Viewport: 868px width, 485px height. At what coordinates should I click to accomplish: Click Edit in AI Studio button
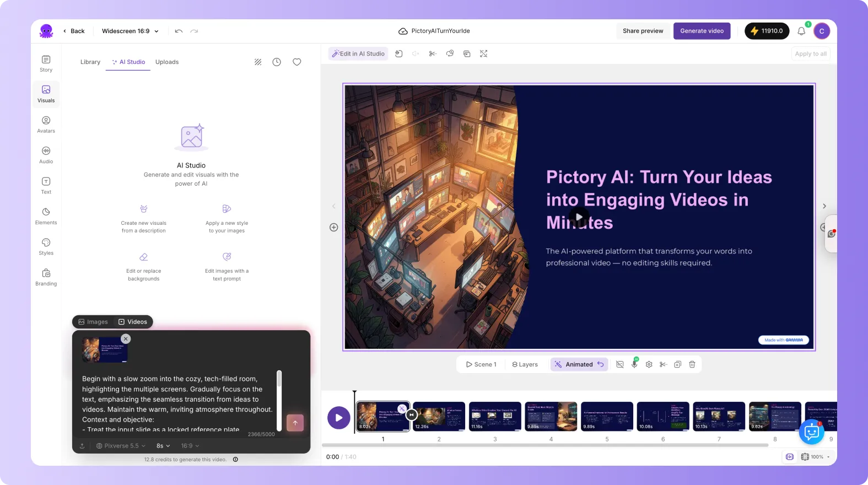click(358, 53)
